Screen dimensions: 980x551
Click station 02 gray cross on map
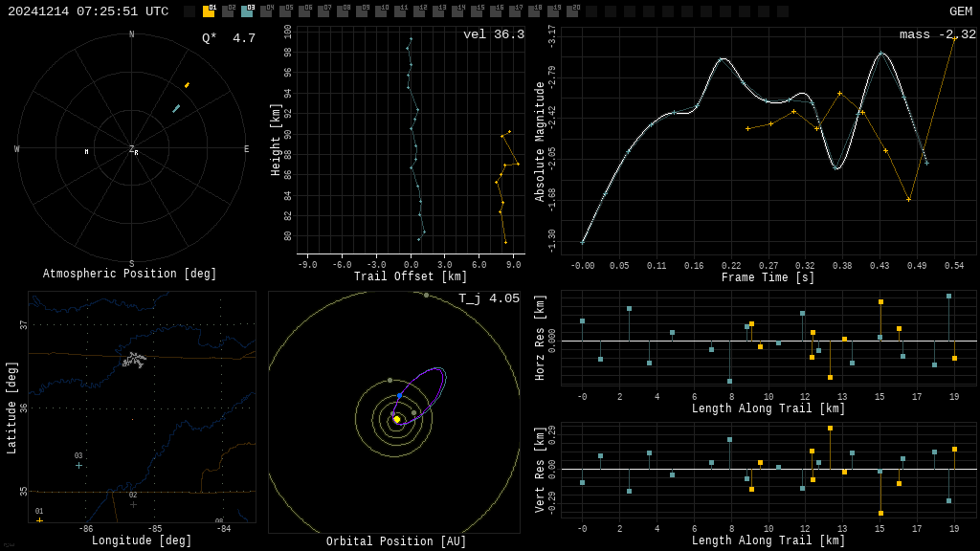point(133,504)
